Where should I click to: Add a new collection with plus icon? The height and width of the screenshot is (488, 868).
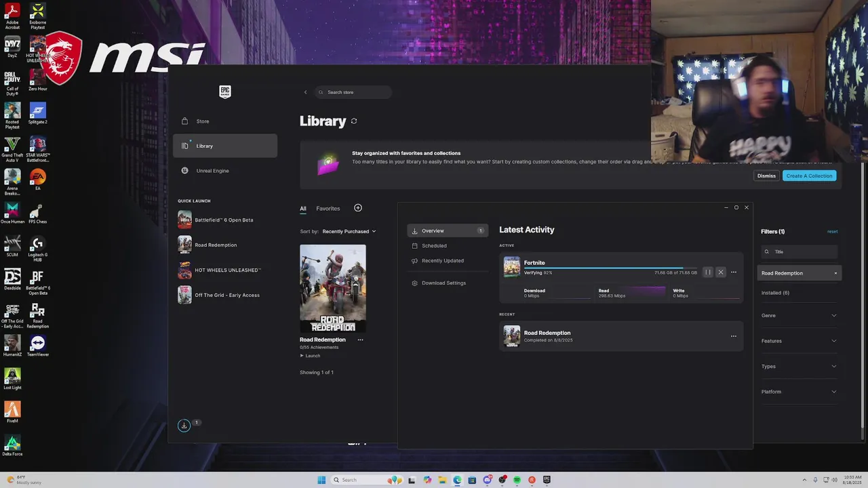click(358, 208)
